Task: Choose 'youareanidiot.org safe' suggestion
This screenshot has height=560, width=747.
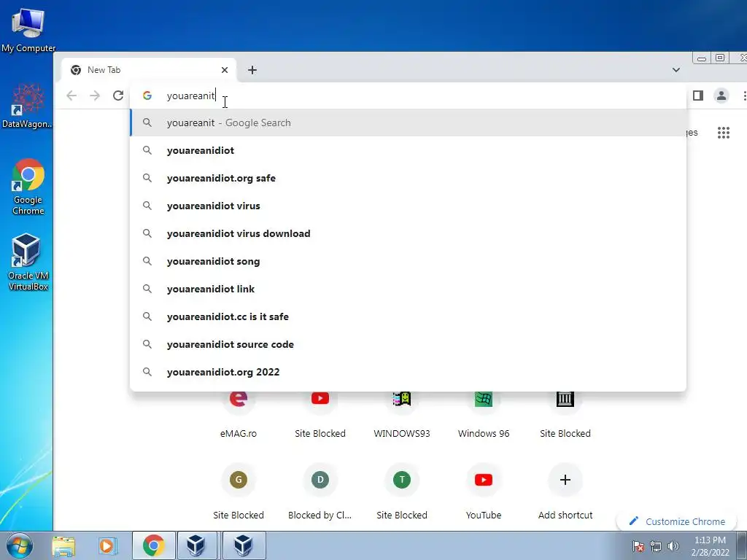Action: [x=409, y=178]
